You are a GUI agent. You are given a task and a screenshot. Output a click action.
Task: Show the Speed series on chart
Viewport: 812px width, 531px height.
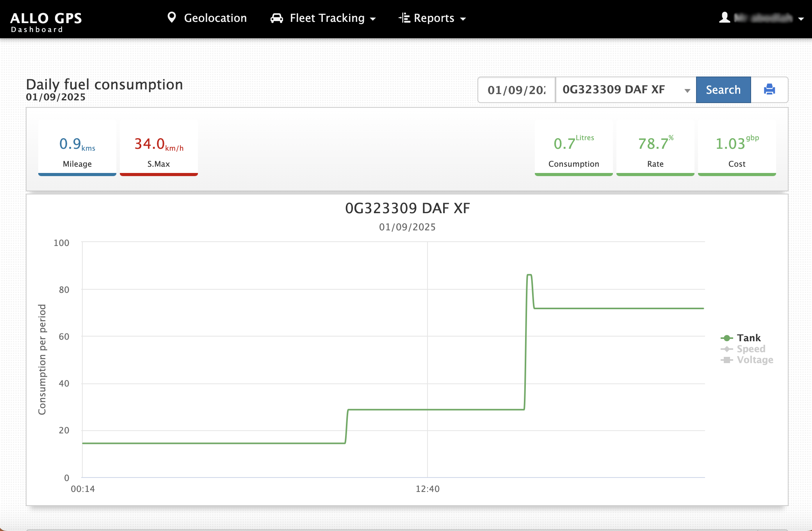tap(751, 349)
